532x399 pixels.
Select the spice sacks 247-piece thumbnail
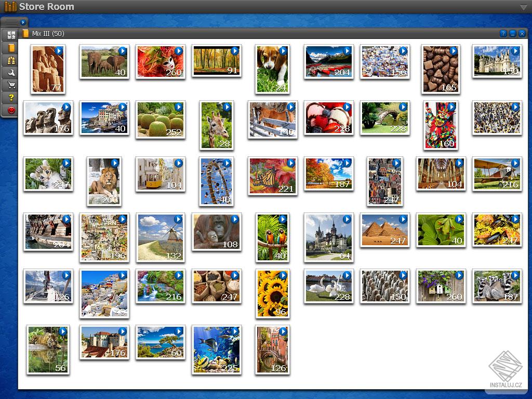coord(217,286)
